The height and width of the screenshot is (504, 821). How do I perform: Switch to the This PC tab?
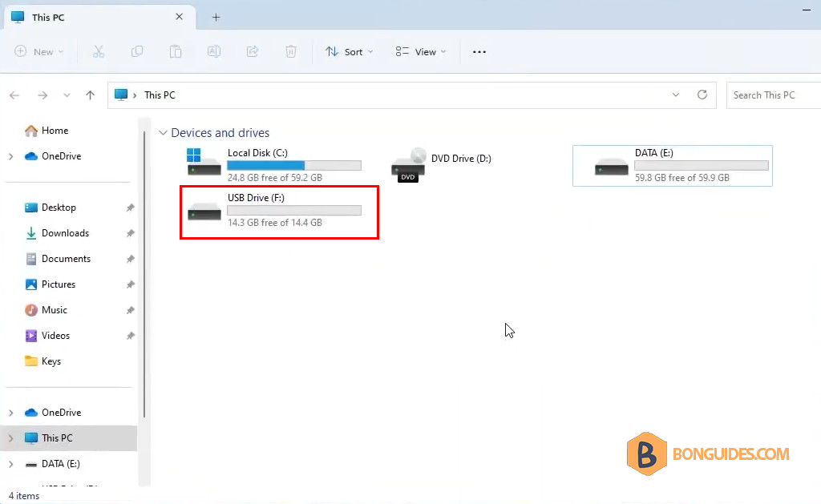point(99,18)
